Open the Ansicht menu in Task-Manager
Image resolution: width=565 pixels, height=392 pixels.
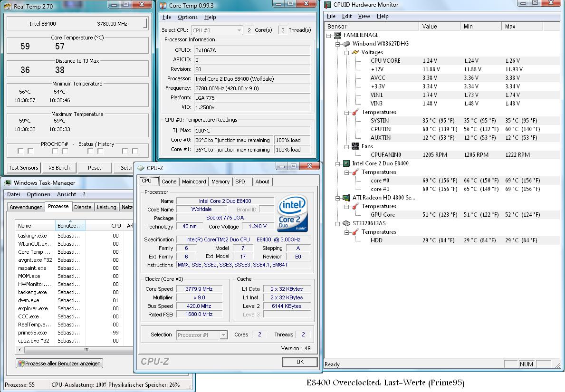pos(67,194)
